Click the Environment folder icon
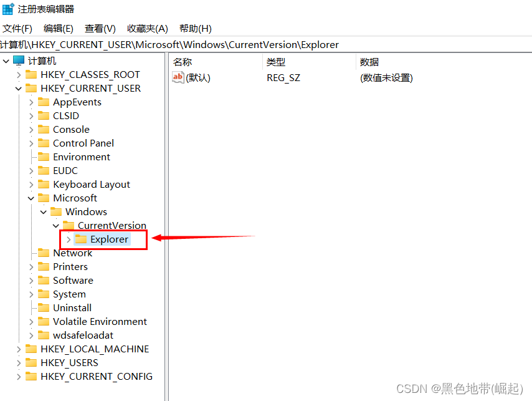 (x=44, y=157)
